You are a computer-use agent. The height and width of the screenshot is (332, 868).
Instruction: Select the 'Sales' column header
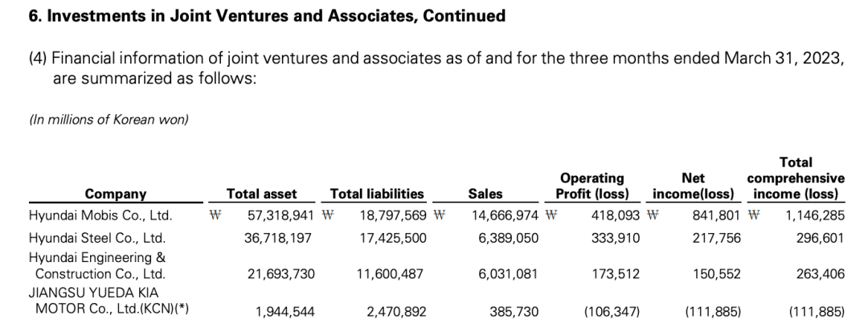485,195
